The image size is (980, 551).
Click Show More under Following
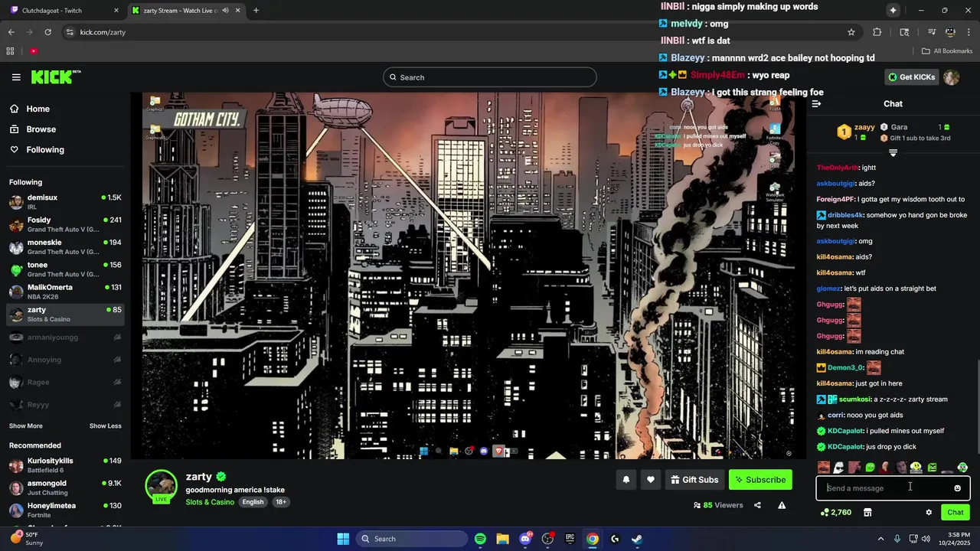26,426
